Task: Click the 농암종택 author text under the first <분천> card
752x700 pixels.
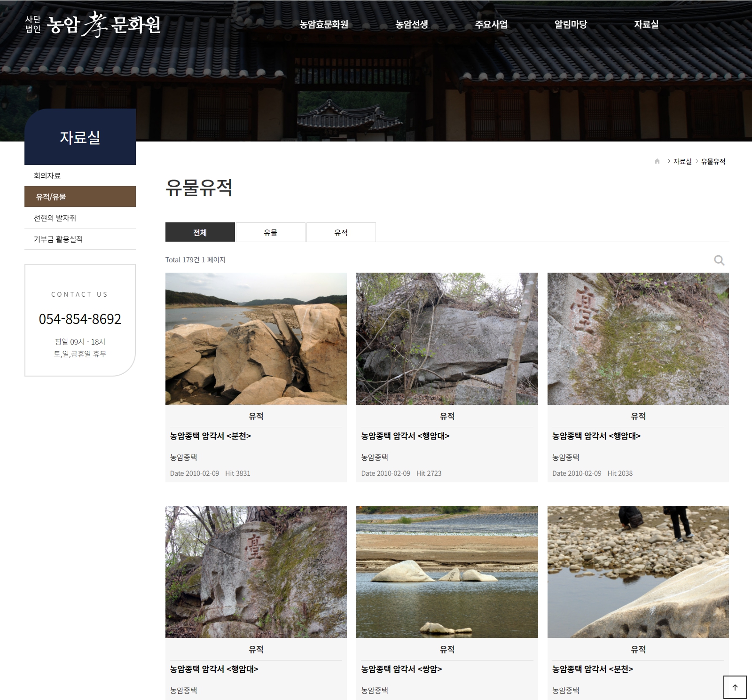Action: pos(183,457)
